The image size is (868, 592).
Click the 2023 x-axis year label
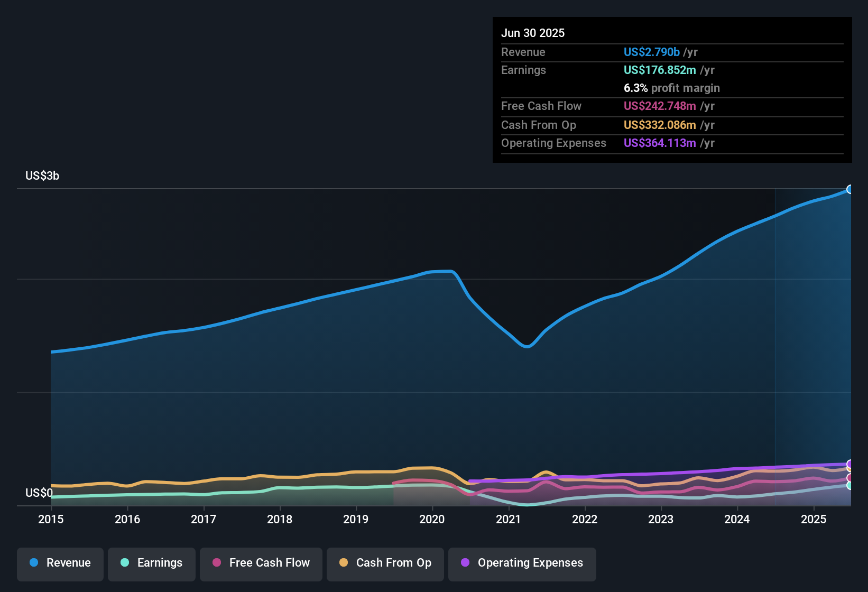coord(661,519)
